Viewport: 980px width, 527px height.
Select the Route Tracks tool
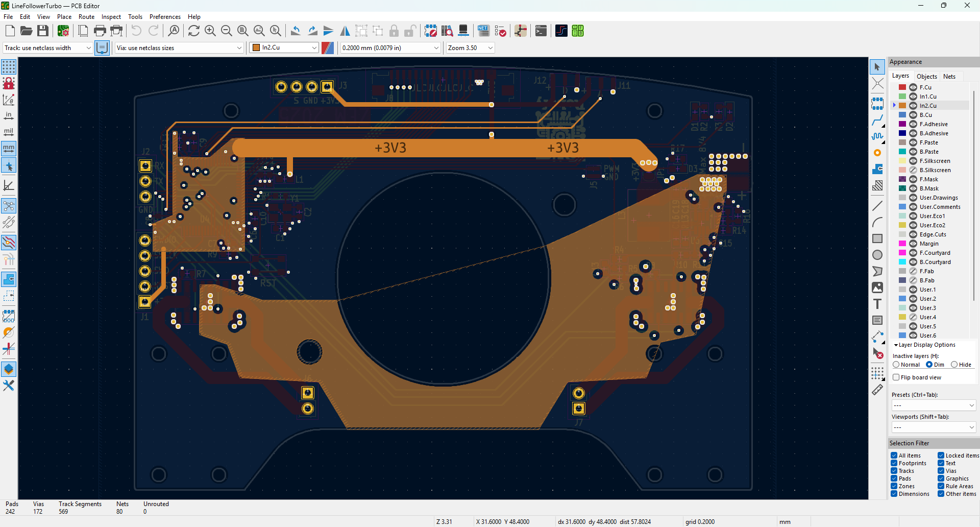tap(877, 121)
